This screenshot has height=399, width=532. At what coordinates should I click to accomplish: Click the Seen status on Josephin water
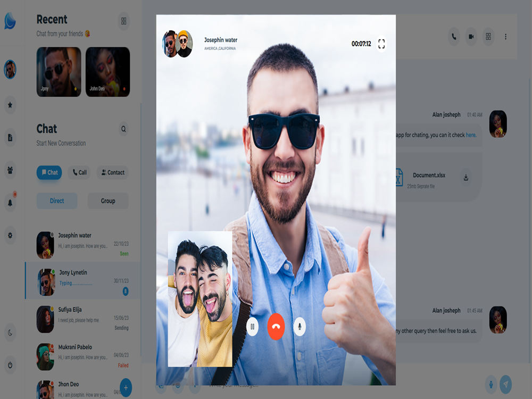(x=124, y=254)
